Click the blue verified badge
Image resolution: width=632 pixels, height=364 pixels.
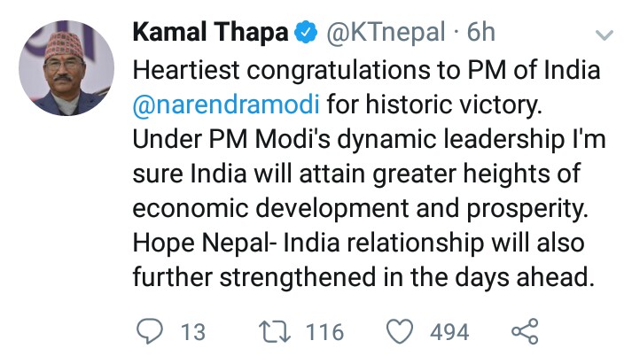point(305,35)
